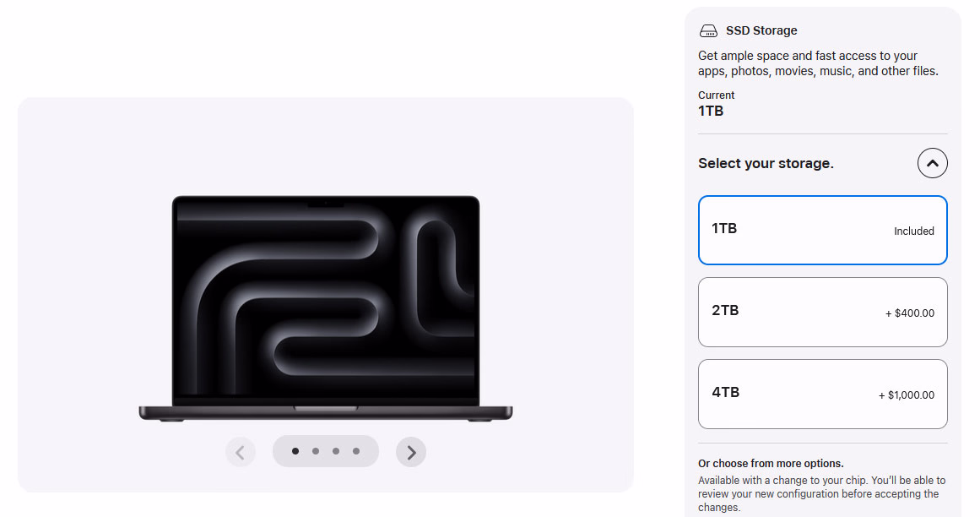Jump to the second carousel dot

click(316, 451)
